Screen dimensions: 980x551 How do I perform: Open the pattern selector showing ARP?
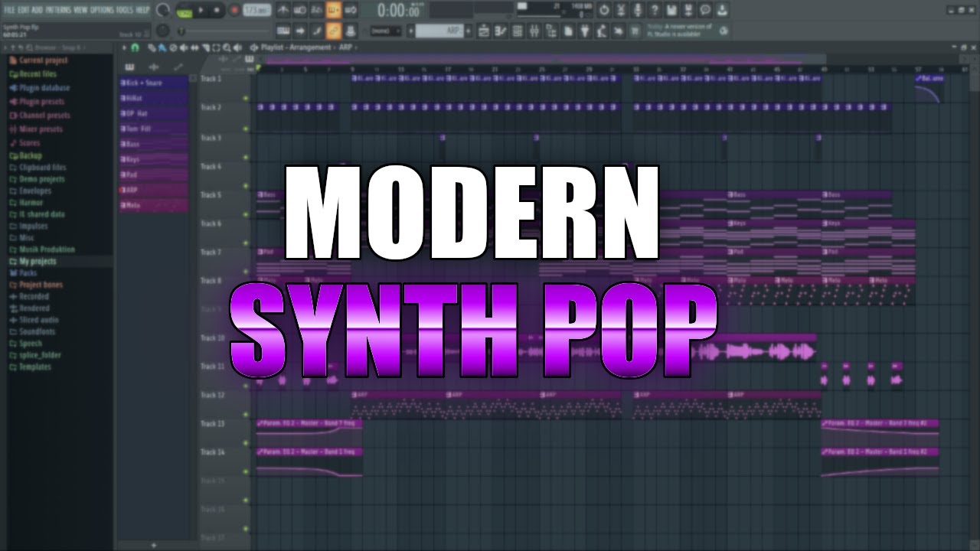[439, 31]
